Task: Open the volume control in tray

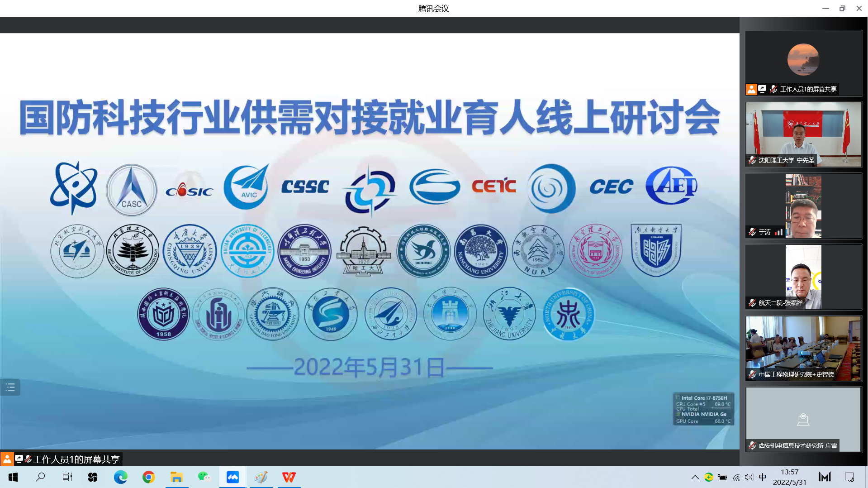Action: pos(749,477)
